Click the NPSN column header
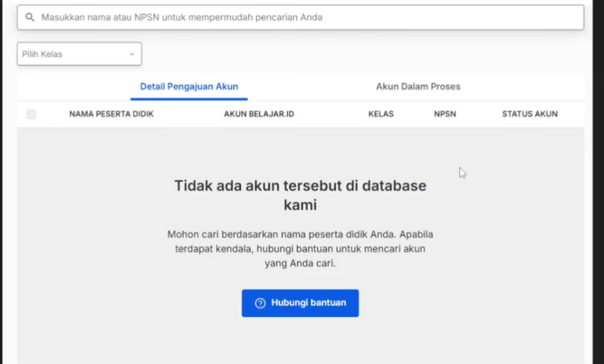604x364 pixels. 445,114
